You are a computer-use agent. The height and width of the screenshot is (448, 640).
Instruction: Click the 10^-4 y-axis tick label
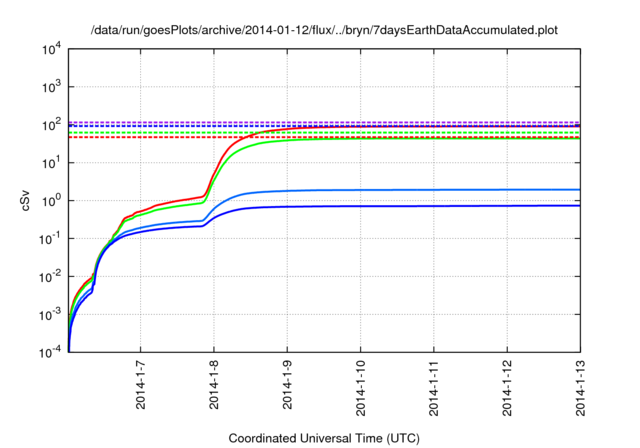point(50,352)
